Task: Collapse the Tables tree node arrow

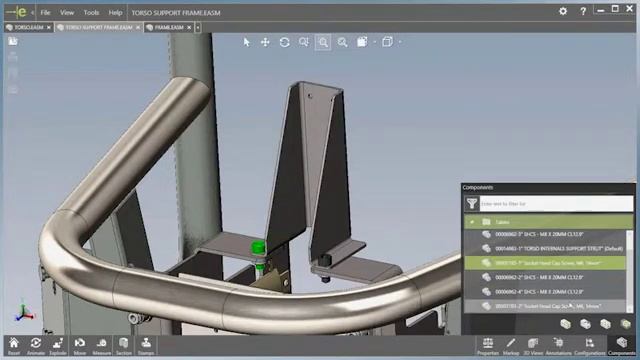Action: tap(472, 222)
